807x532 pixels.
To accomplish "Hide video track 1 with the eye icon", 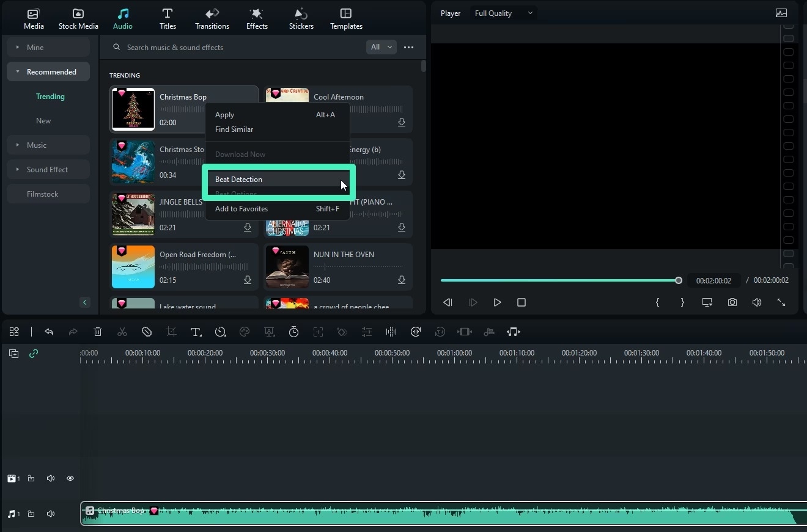I will tap(70, 478).
